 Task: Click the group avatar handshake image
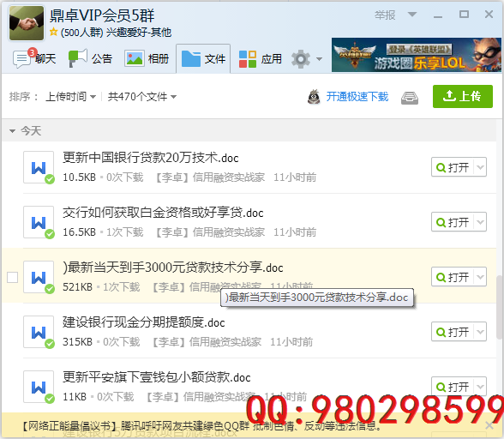27,23
